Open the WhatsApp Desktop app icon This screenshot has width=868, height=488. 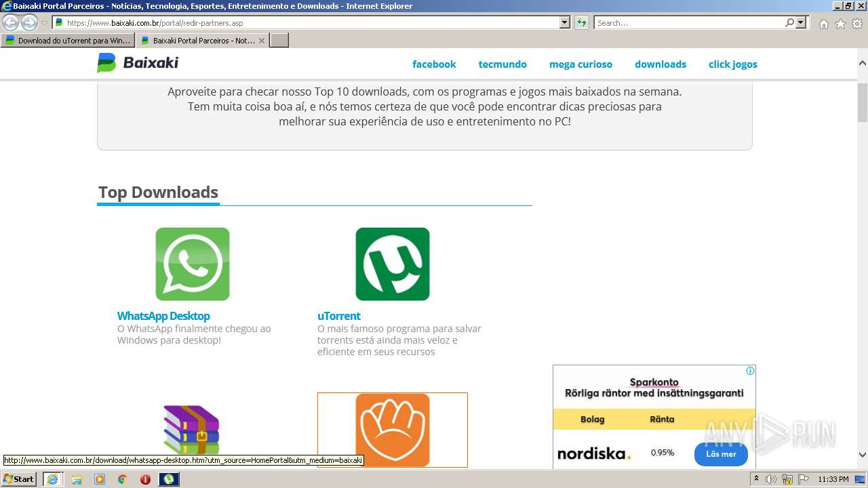pyautogui.click(x=193, y=264)
